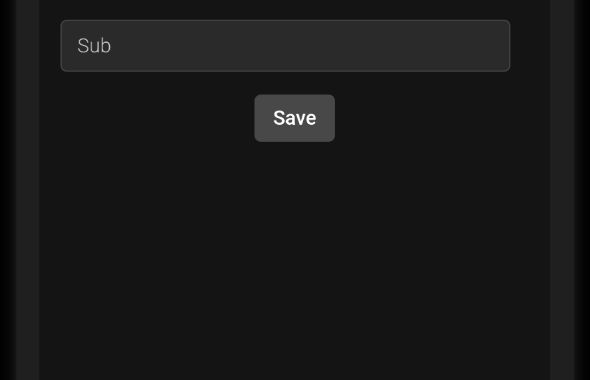Click the Save button
Screen dimensions: 590x380
click(x=294, y=118)
